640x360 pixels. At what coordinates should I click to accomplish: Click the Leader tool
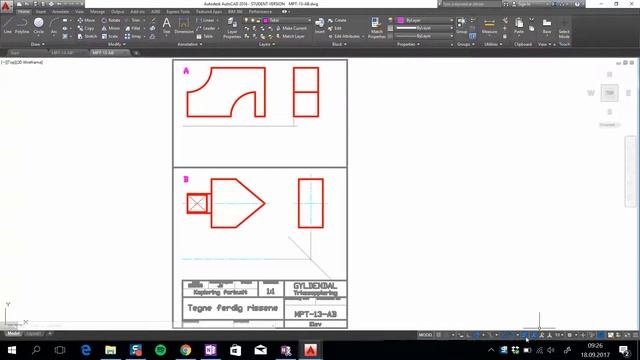[x=206, y=28]
